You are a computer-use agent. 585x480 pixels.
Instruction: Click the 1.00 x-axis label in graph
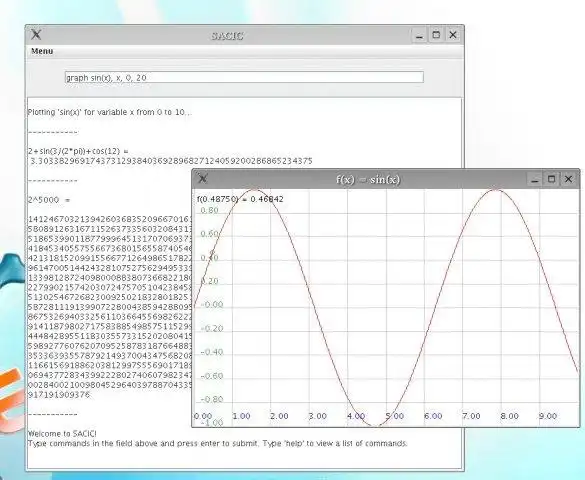[x=241, y=416]
